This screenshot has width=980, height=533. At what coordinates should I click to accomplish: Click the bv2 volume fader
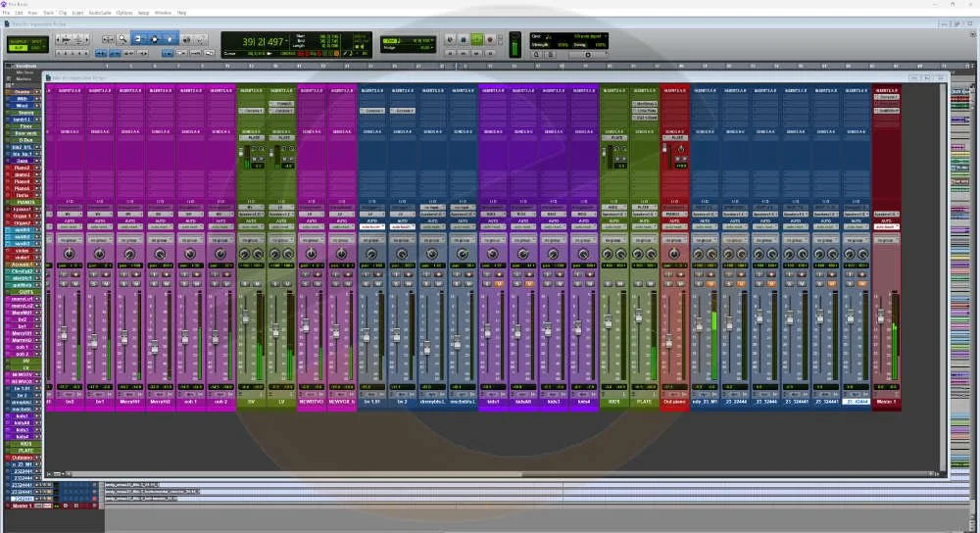(x=64, y=334)
